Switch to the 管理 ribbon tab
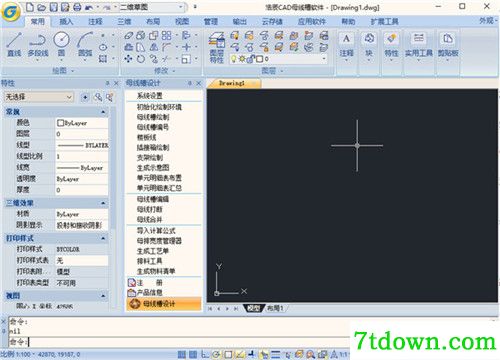The image size is (500, 360). (211, 22)
